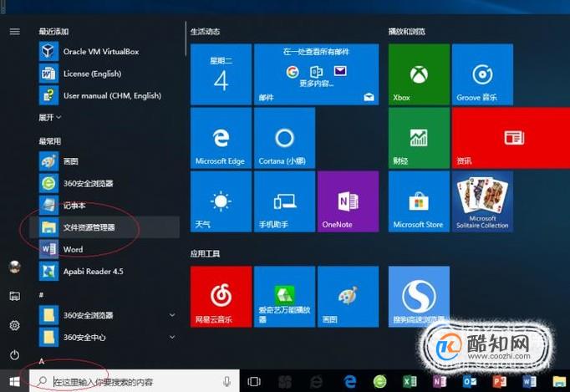Image resolution: width=570 pixels, height=392 pixels.
Task: Open the 邮件 mail tile
Action: coord(316,74)
